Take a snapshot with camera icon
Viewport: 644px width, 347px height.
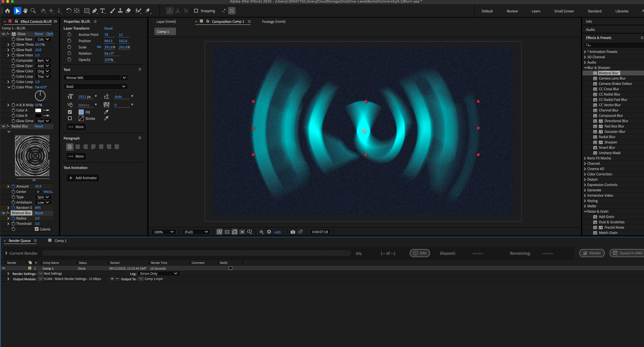pyautogui.click(x=293, y=232)
